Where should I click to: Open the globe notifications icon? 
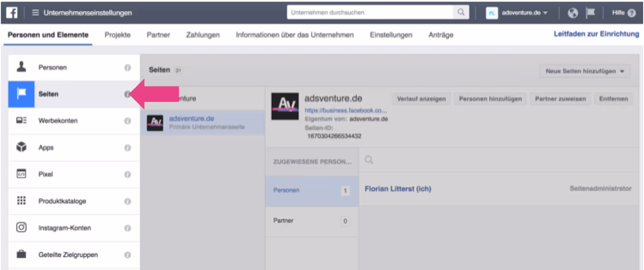coord(573,13)
